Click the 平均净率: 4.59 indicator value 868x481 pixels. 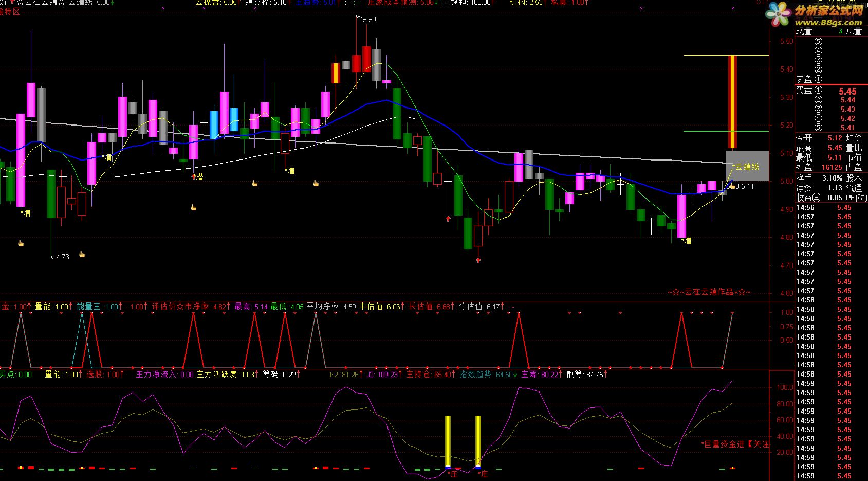tap(331, 307)
